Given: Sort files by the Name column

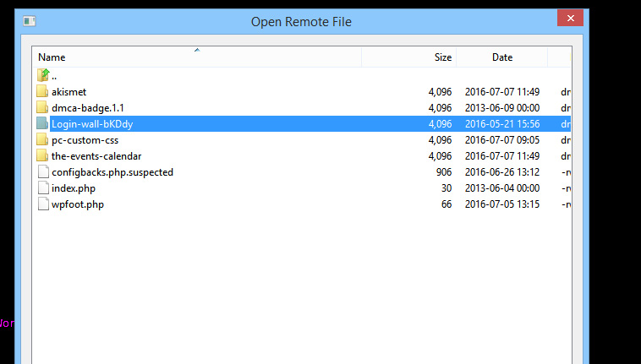Looking at the screenshot, I should point(52,57).
